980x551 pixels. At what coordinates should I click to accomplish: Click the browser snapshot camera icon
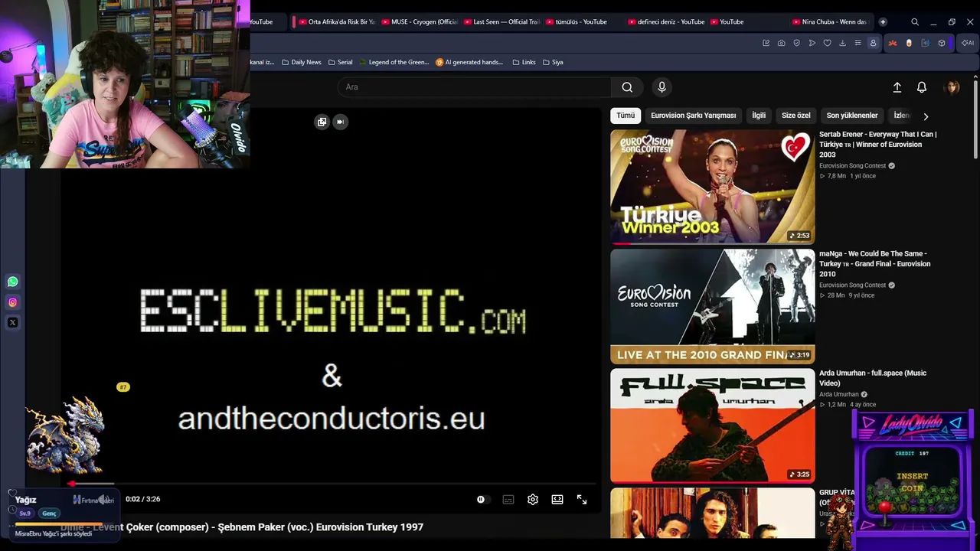tap(781, 43)
